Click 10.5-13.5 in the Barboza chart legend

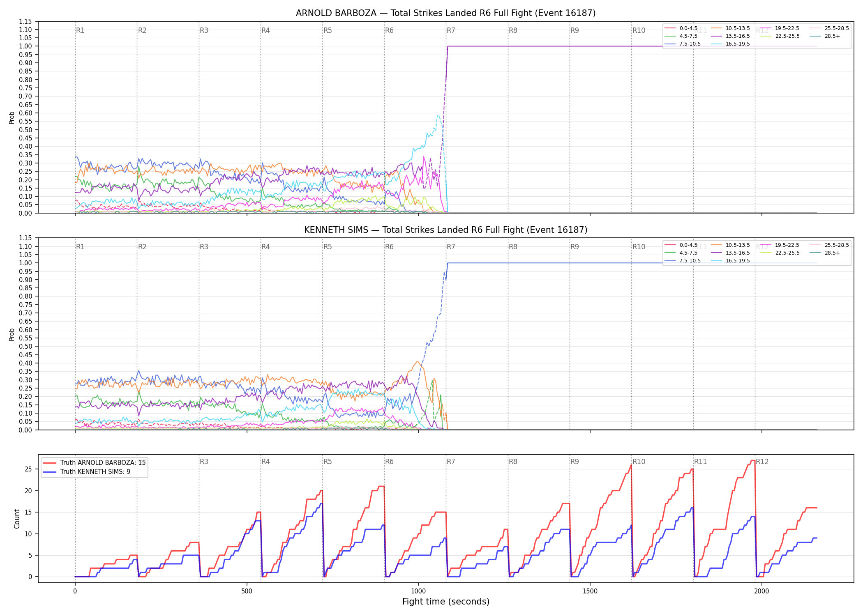pyautogui.click(x=738, y=28)
